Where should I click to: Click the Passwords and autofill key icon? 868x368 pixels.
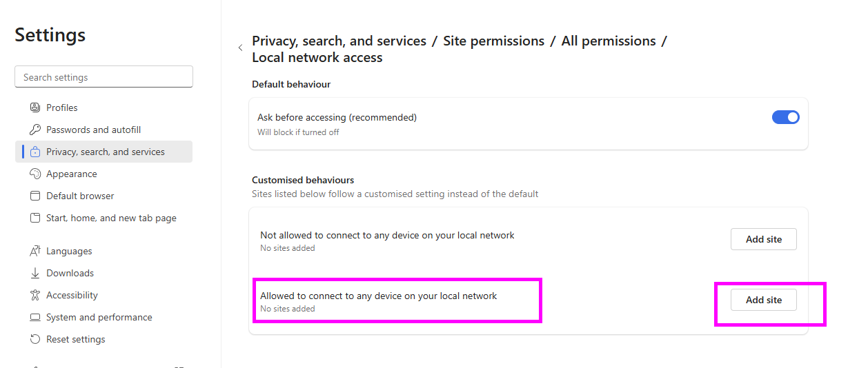[35, 130]
